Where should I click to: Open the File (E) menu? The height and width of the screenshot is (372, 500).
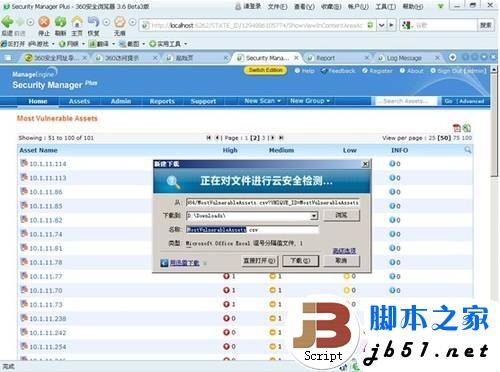coord(277,6)
